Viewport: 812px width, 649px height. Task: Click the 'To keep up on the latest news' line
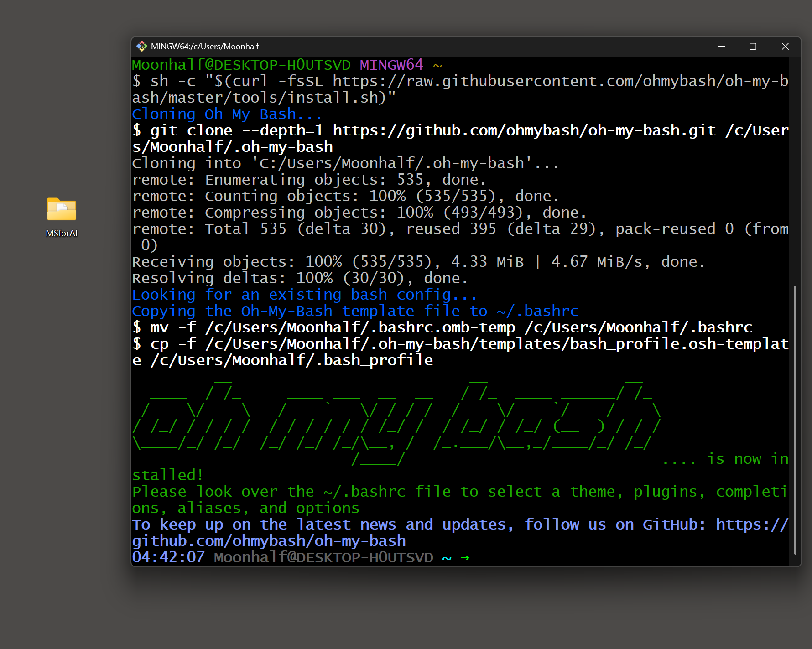(x=460, y=533)
